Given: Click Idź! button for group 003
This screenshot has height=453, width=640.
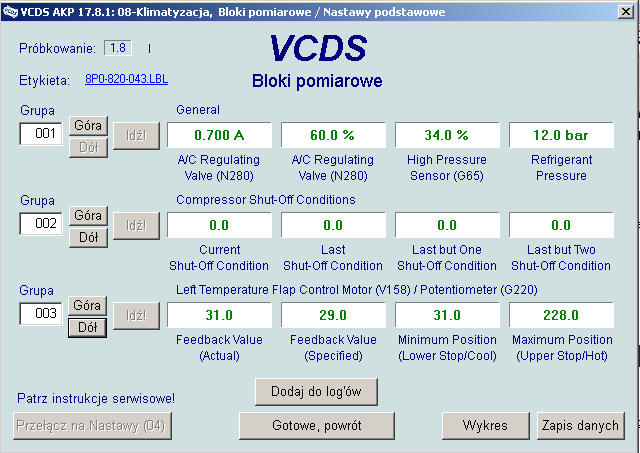Looking at the screenshot, I should 136,315.
